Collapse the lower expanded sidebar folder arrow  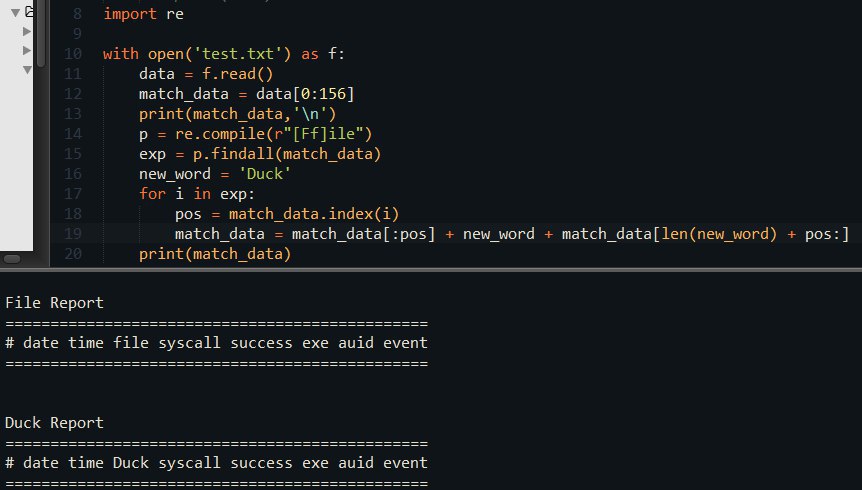(27, 70)
